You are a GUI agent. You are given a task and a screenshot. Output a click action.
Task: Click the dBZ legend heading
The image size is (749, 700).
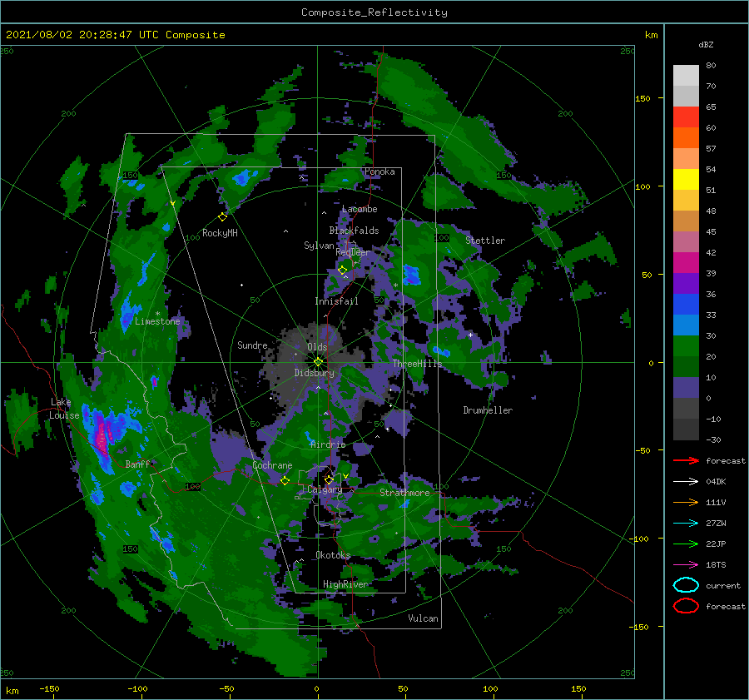706,44
